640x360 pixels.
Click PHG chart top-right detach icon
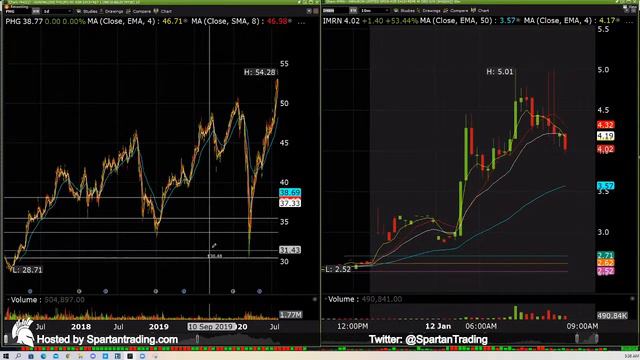(309, 11)
